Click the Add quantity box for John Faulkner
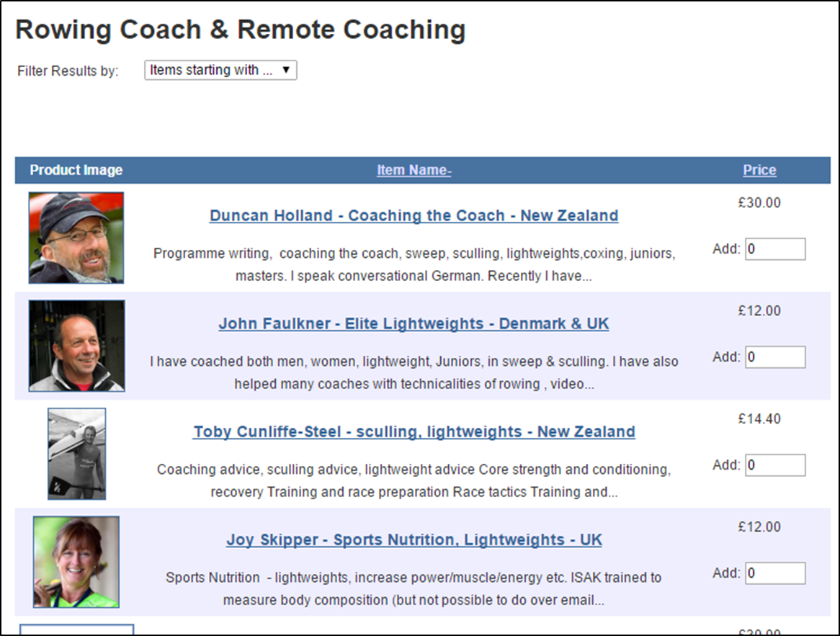 pyautogui.click(x=774, y=357)
